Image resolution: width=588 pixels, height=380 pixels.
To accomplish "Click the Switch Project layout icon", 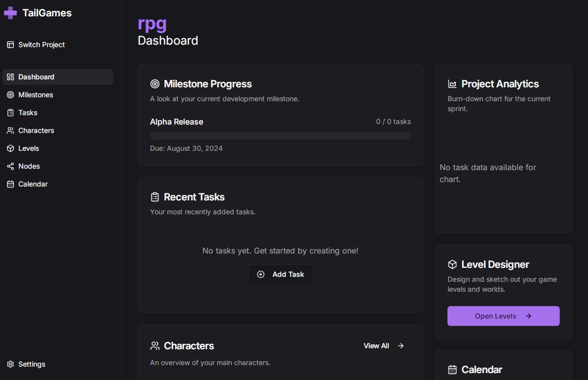I will point(10,45).
